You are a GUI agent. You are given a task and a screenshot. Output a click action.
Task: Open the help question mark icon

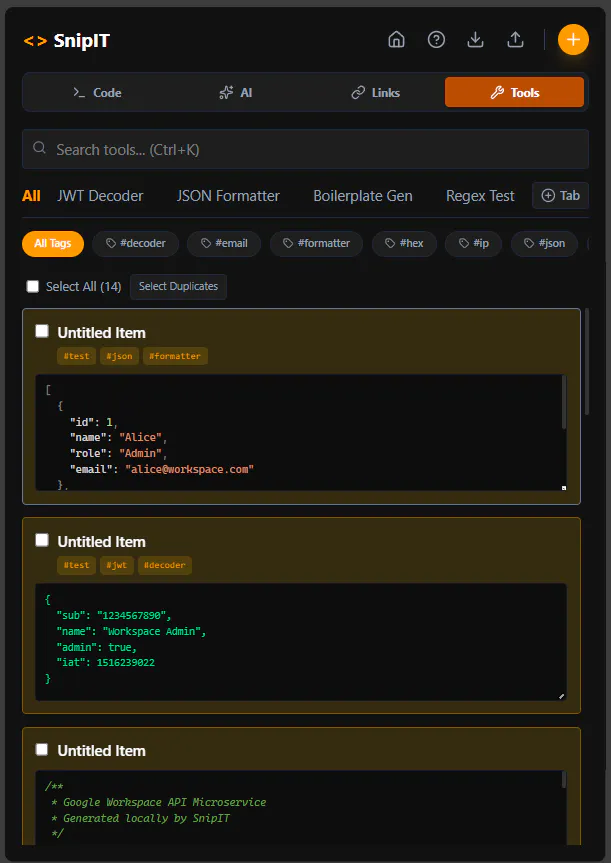(x=436, y=40)
